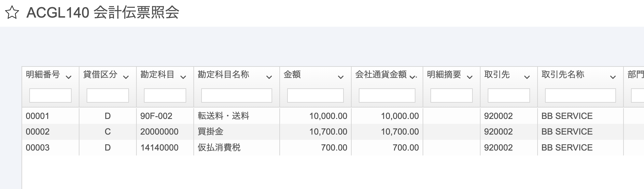Screen dimensions: 644x189
Task: Select account code 20000000 cell
Action: (160, 132)
